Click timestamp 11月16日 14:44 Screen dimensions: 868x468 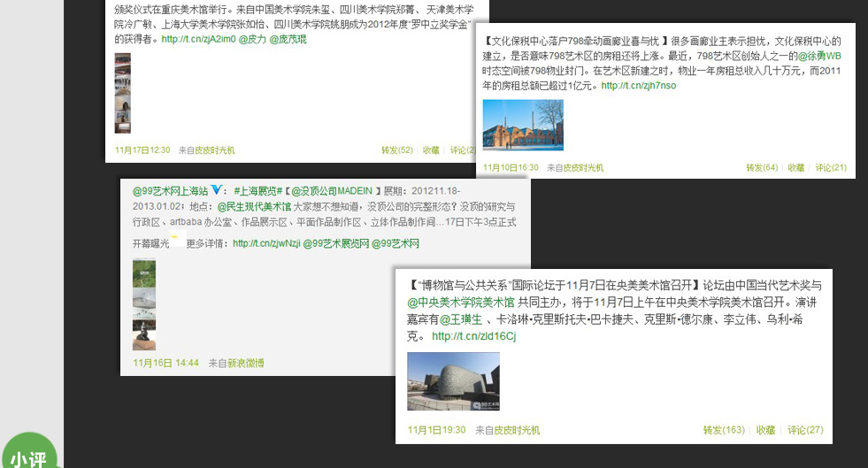(165, 363)
